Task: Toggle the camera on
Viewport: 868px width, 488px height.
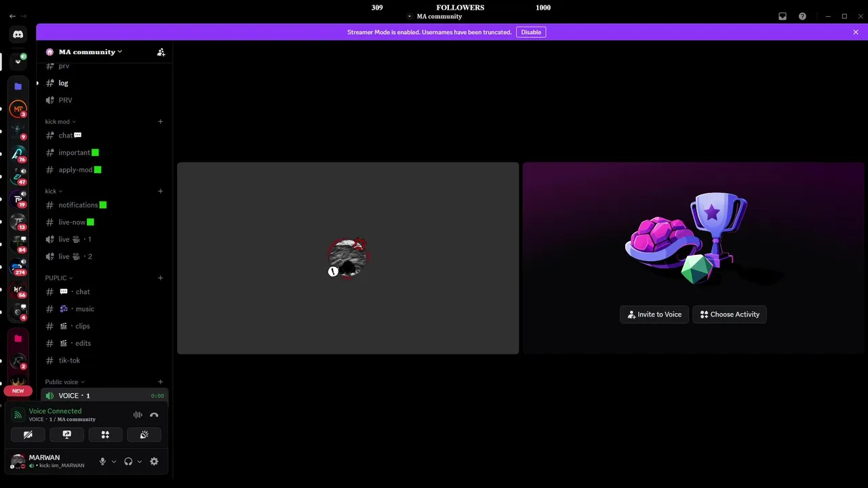Action: [28, 434]
